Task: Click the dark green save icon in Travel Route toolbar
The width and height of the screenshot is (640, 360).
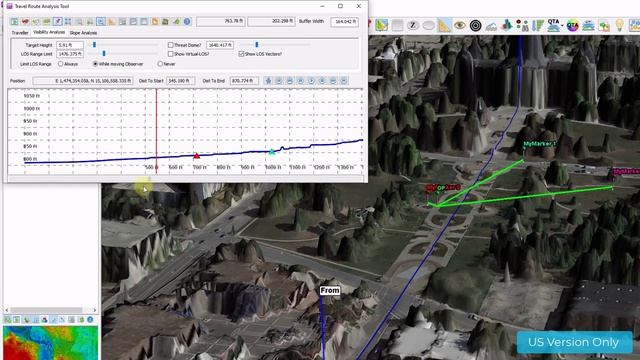Action: 165,22
